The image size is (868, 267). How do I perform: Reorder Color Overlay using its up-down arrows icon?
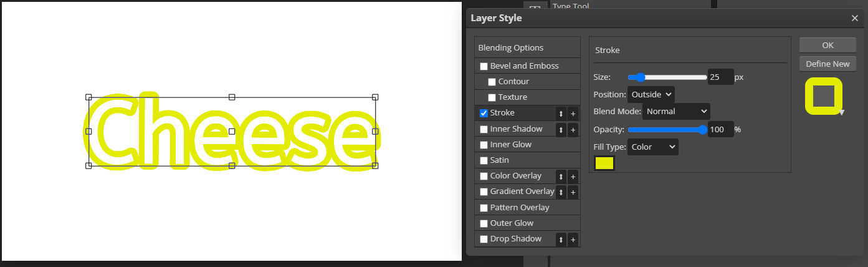click(561, 177)
